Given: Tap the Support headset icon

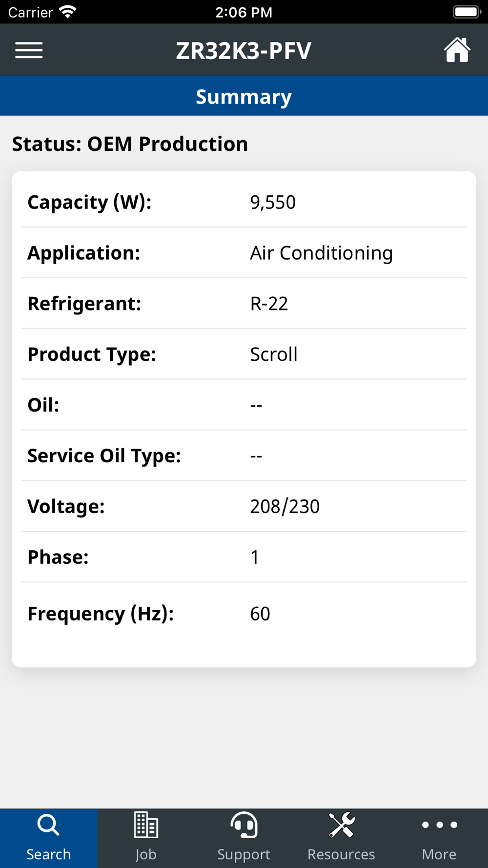Looking at the screenshot, I should [244, 826].
